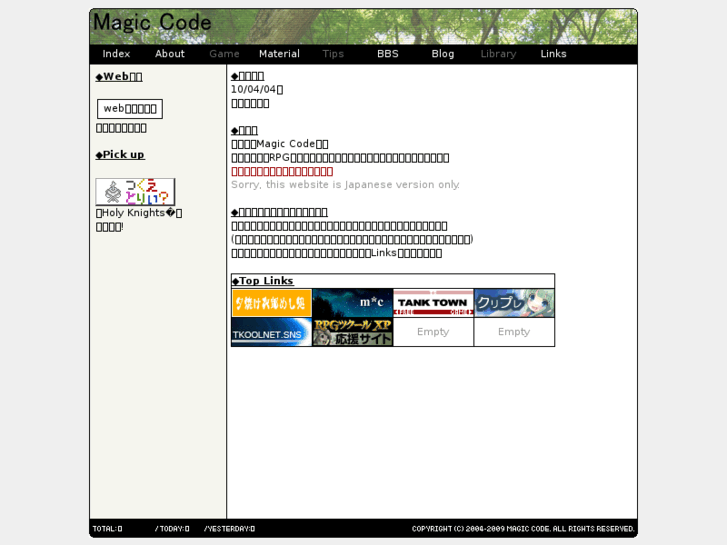Click the Web heading in the sidebar
Image resolution: width=727 pixels, height=545 pixels.
coord(119,77)
